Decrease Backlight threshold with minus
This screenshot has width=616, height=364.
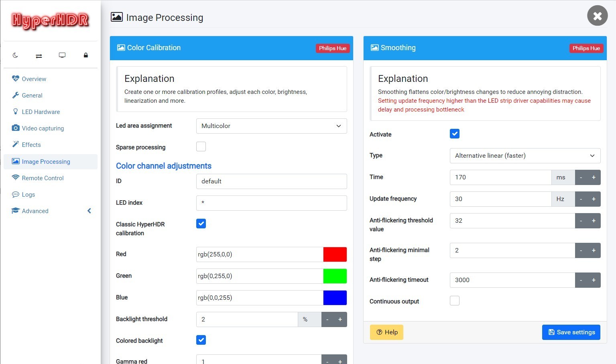pyautogui.click(x=327, y=319)
